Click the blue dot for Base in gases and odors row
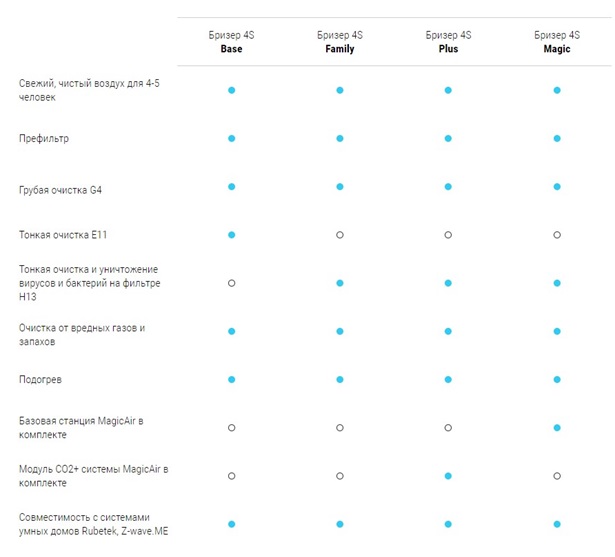 click(x=231, y=331)
